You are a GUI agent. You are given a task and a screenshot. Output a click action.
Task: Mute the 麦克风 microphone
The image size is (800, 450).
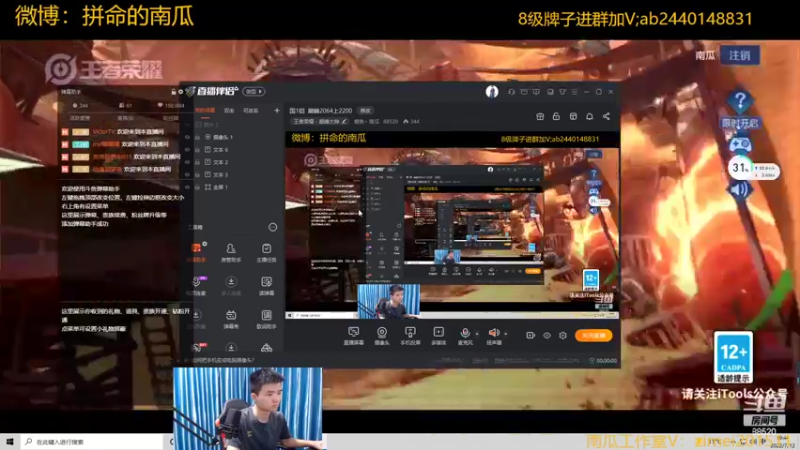(465, 336)
